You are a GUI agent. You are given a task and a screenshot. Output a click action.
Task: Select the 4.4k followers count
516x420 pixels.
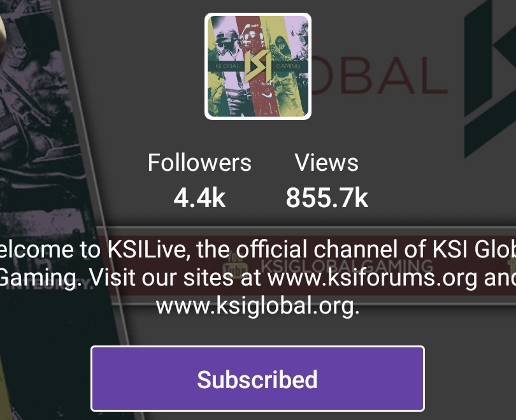pos(199,198)
